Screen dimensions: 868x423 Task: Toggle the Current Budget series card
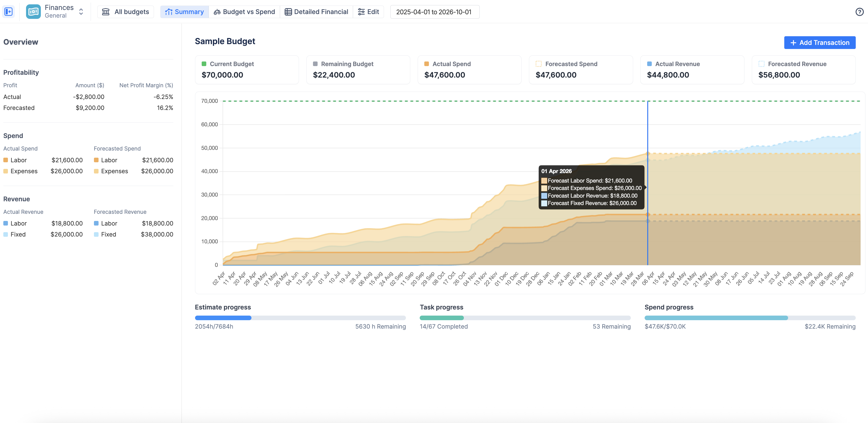pos(247,70)
